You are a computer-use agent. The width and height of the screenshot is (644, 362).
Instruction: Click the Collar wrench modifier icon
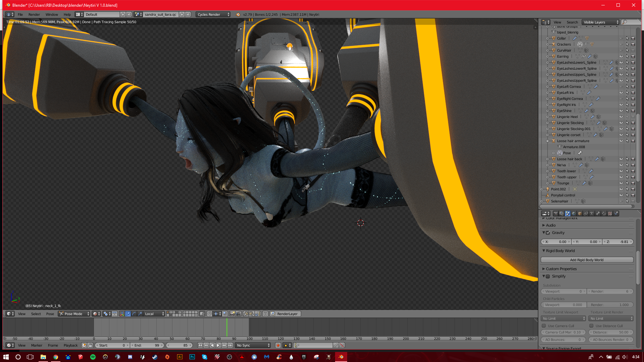click(x=575, y=38)
